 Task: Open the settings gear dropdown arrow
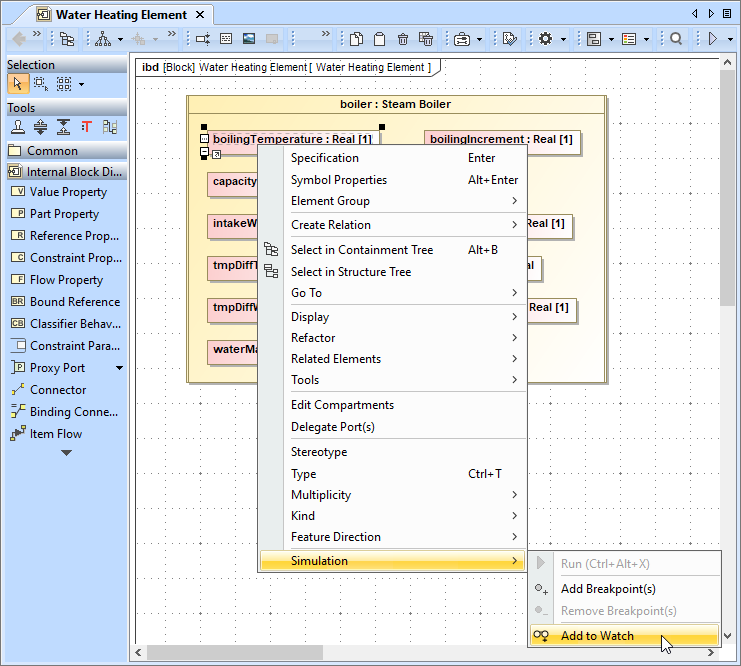pos(563,39)
